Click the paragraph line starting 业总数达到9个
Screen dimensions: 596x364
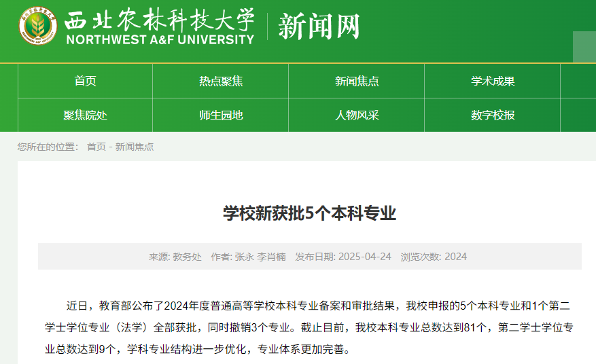coord(198,349)
